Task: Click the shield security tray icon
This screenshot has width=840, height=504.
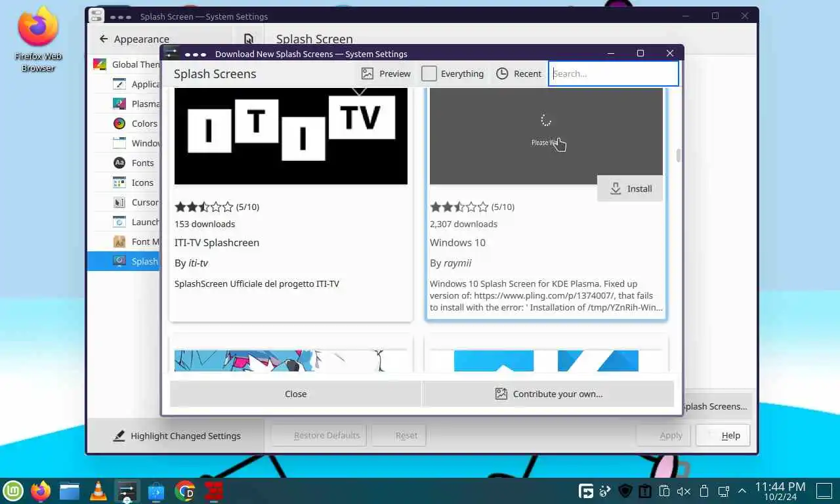Action: pos(625,491)
